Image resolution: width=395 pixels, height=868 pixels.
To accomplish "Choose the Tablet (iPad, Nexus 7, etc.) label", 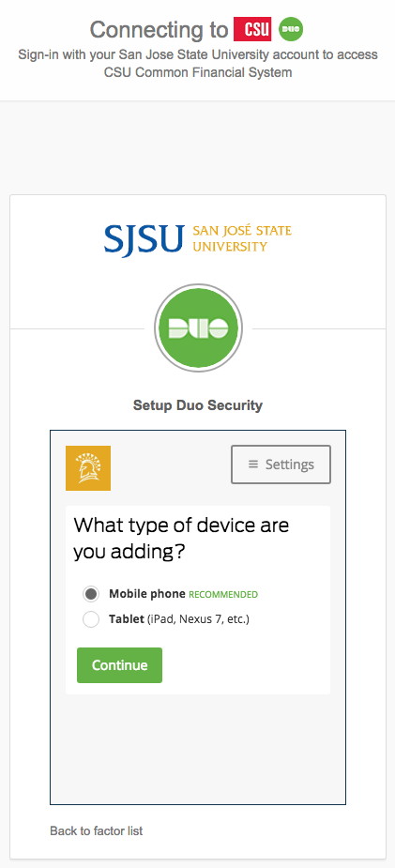I will [x=179, y=619].
